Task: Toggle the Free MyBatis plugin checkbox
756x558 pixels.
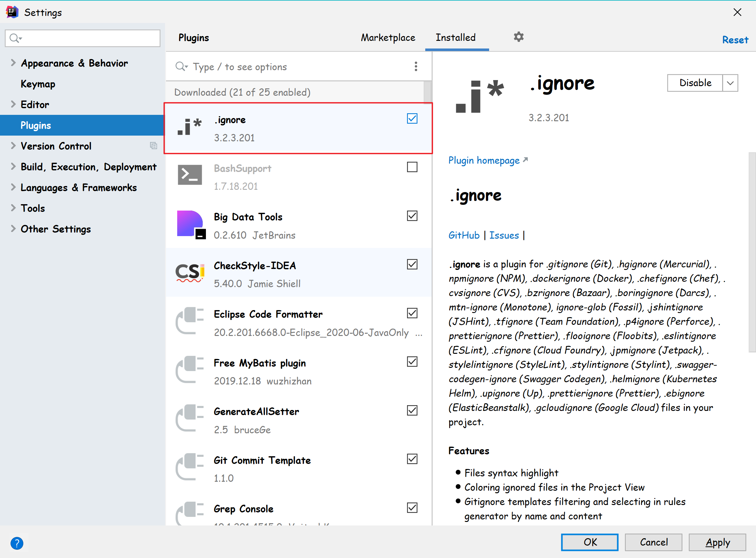Action: (412, 362)
